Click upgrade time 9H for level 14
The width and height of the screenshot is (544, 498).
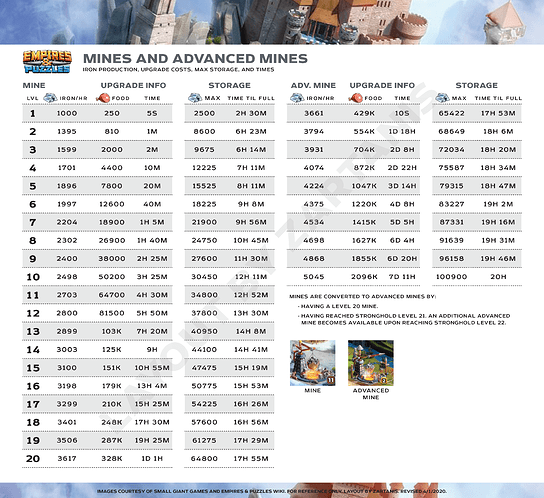(x=152, y=349)
